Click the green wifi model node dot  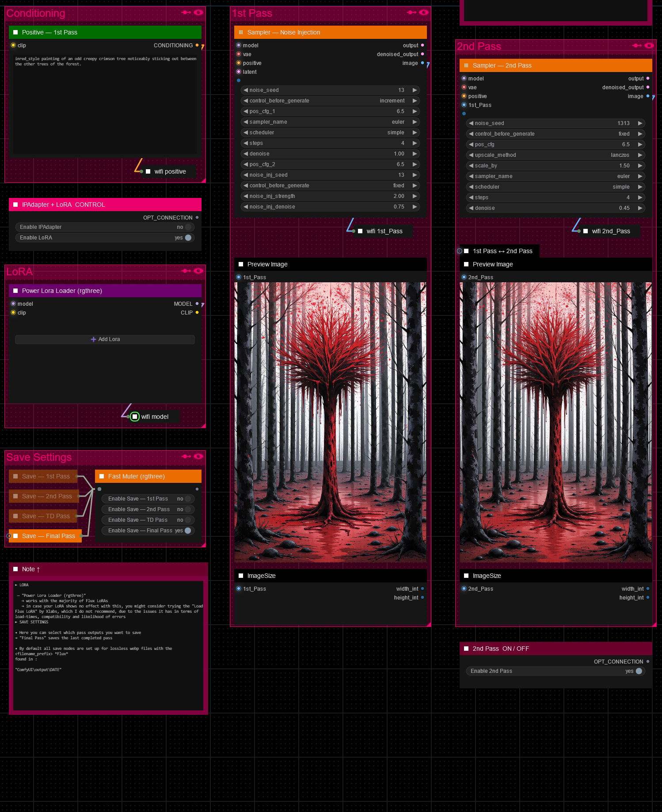(x=135, y=417)
